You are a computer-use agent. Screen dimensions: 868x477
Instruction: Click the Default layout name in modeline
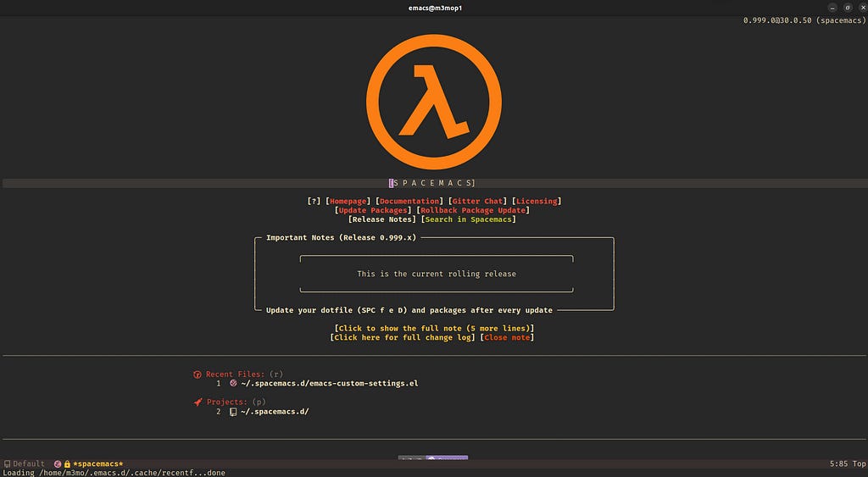29,463
